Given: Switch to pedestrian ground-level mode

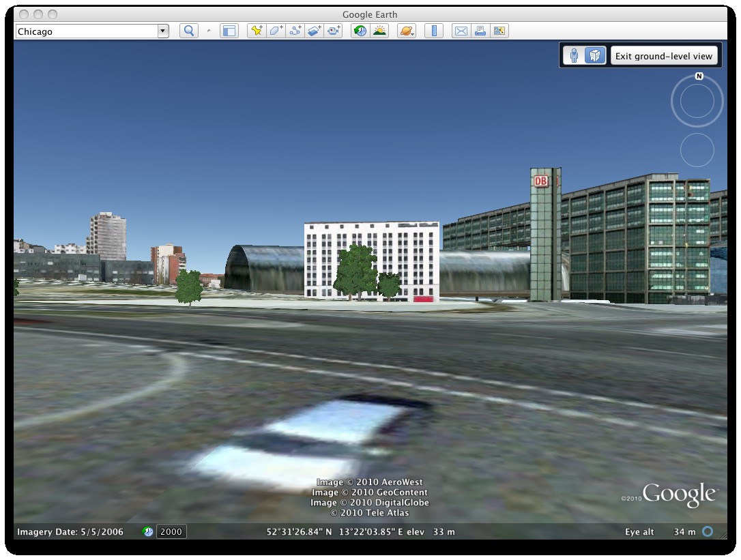Looking at the screenshot, I should 574,55.
